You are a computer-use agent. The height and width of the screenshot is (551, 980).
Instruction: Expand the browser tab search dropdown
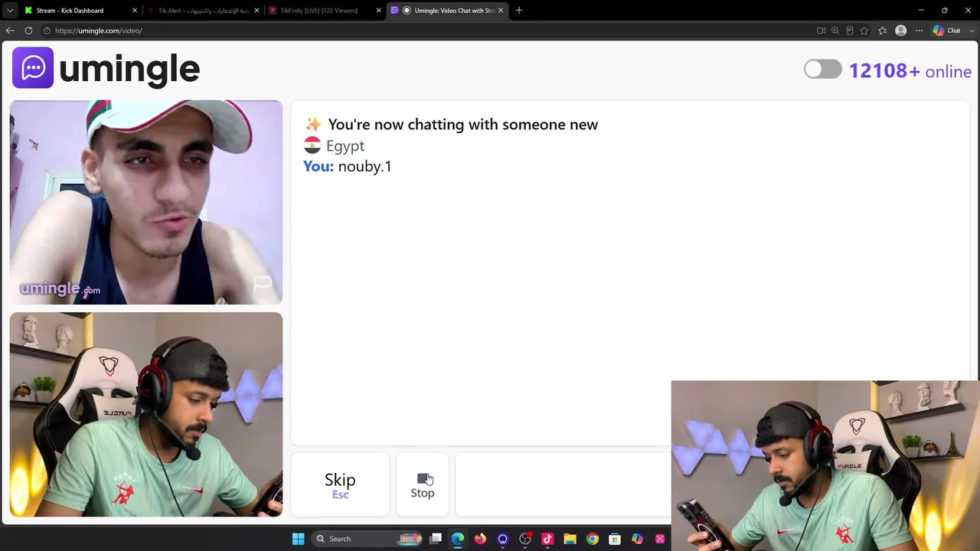click(10, 11)
